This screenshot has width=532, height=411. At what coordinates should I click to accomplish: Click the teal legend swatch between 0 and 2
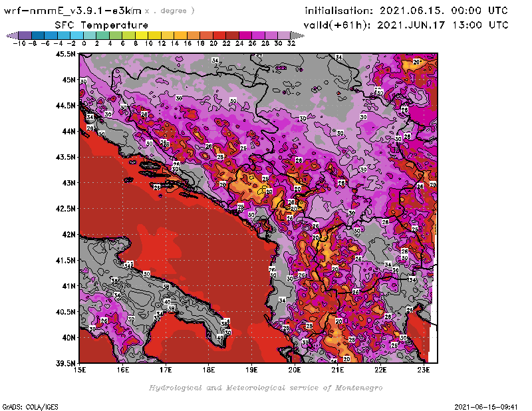point(90,36)
